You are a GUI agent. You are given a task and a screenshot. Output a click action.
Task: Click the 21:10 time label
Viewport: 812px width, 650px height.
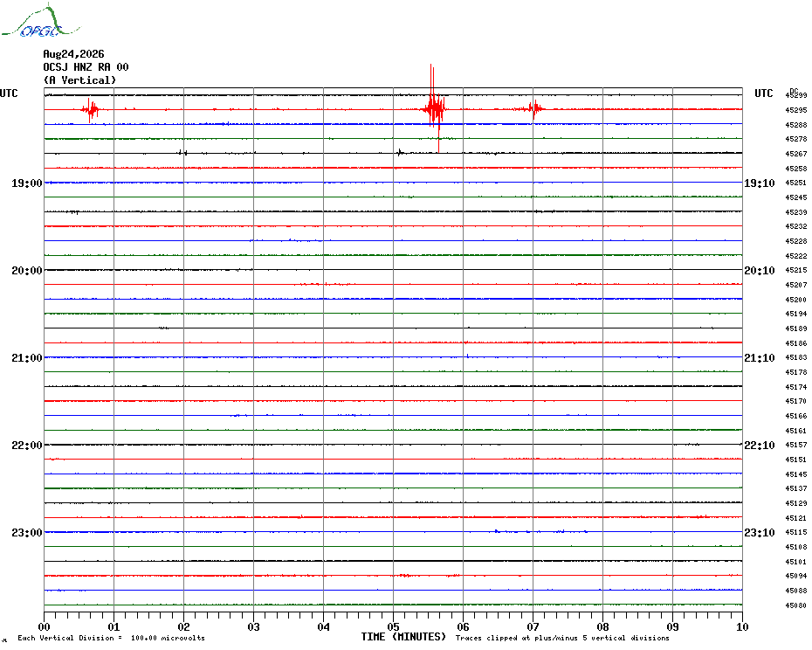(760, 357)
